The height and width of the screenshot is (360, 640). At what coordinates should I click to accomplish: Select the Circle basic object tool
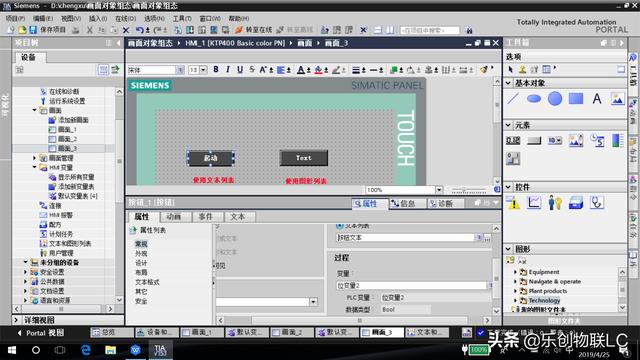point(555,98)
